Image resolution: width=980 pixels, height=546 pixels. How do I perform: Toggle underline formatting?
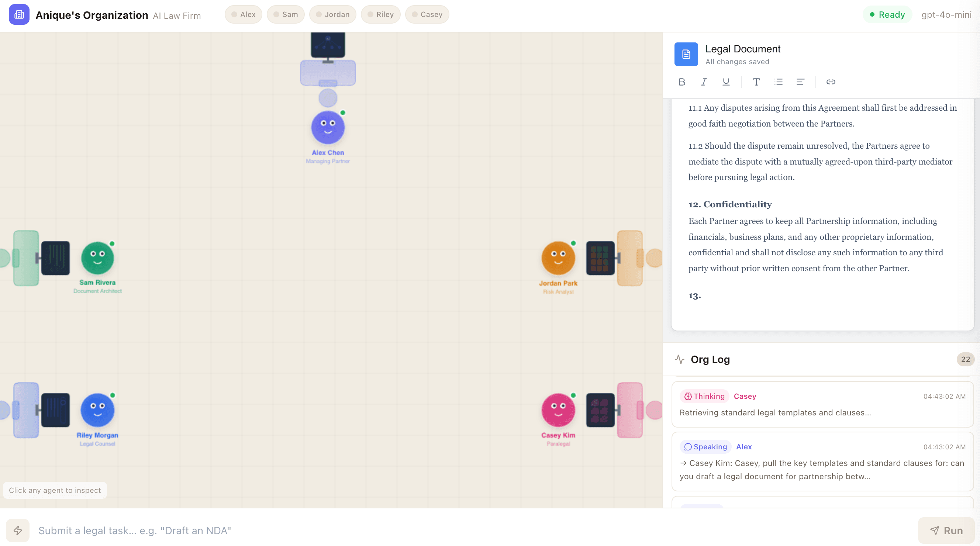coord(726,82)
